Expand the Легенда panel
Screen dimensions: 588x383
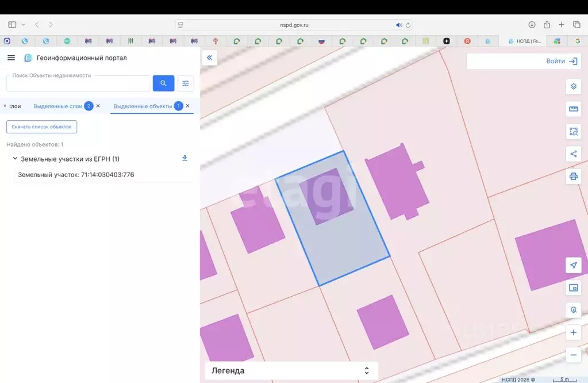(291, 370)
